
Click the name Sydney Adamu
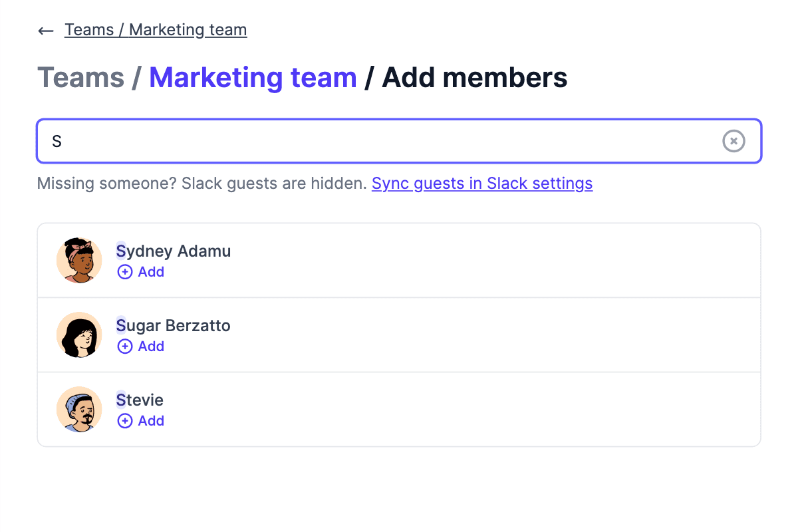point(174,251)
